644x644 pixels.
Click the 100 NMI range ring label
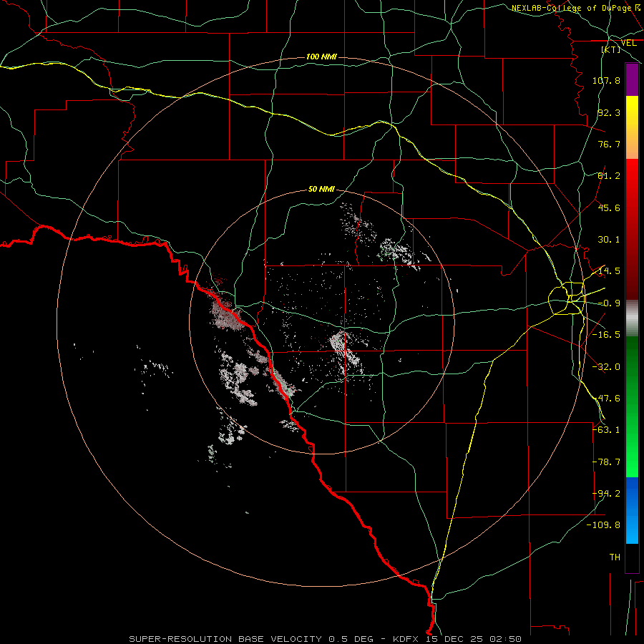click(321, 57)
